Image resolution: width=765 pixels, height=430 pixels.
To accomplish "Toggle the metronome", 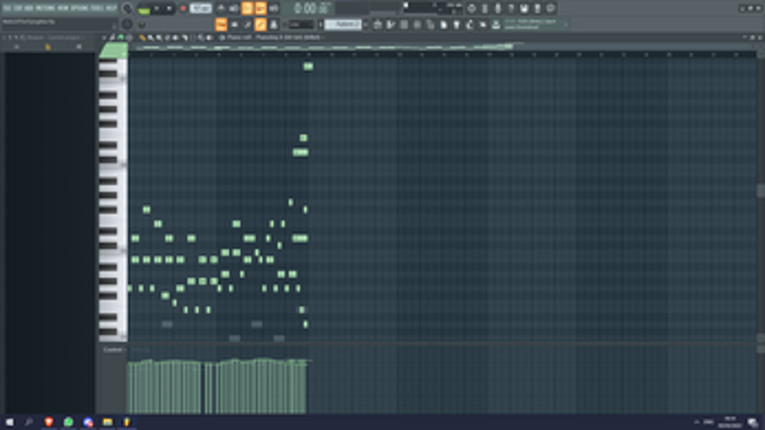I will (x=221, y=8).
